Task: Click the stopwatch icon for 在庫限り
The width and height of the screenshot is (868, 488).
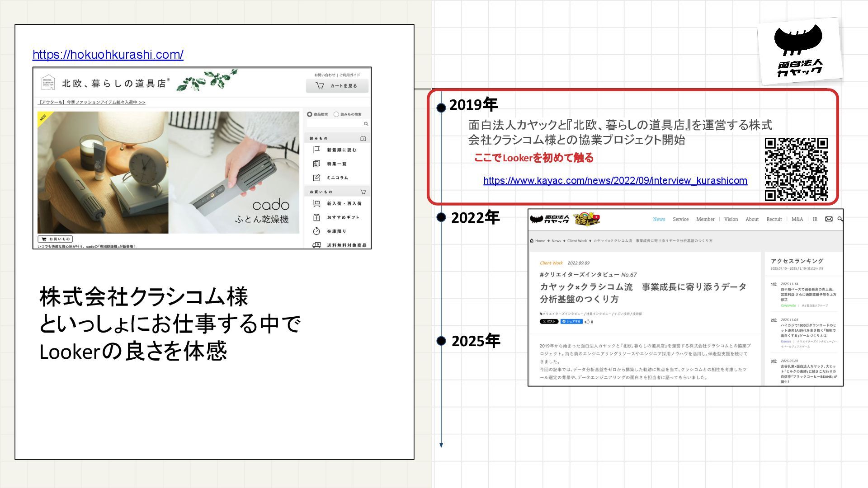Action: pyautogui.click(x=316, y=231)
